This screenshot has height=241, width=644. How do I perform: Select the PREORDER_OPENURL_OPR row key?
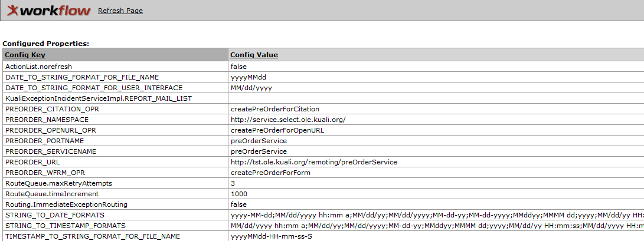tap(51, 130)
